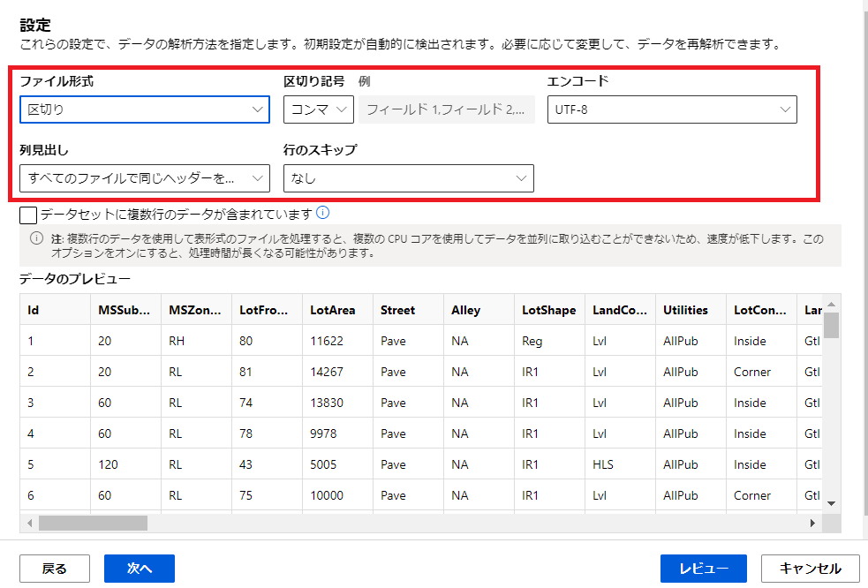Viewport: 868px width, 588px height.
Task: Click the Id column header
Action: (55, 310)
